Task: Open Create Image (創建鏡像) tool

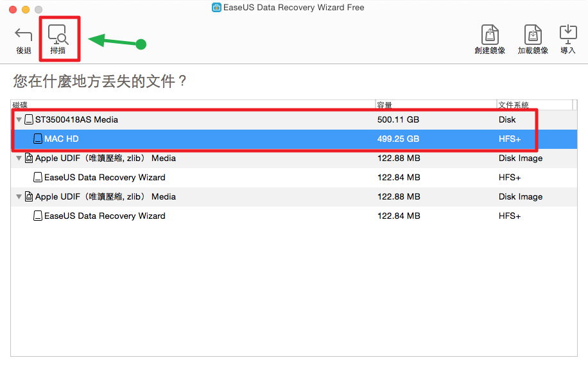Action: (x=490, y=36)
